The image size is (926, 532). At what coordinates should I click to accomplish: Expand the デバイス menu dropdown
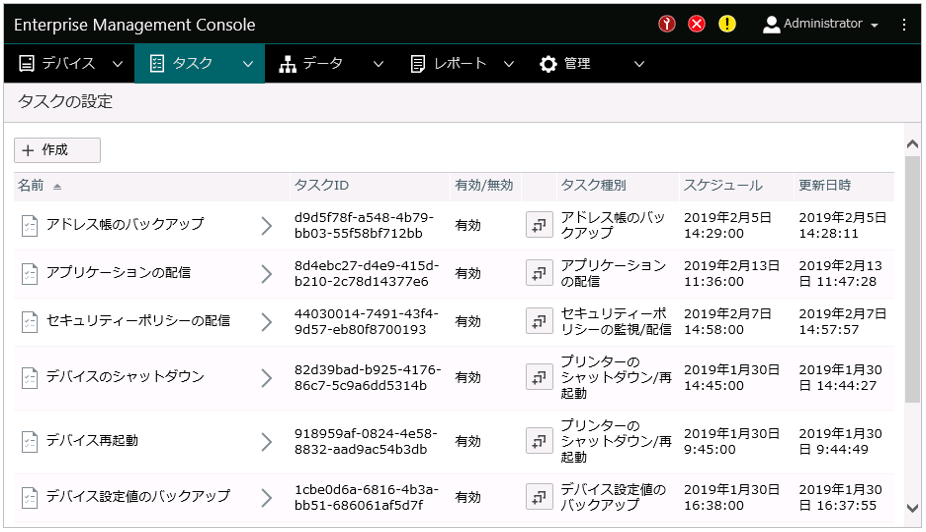118,64
